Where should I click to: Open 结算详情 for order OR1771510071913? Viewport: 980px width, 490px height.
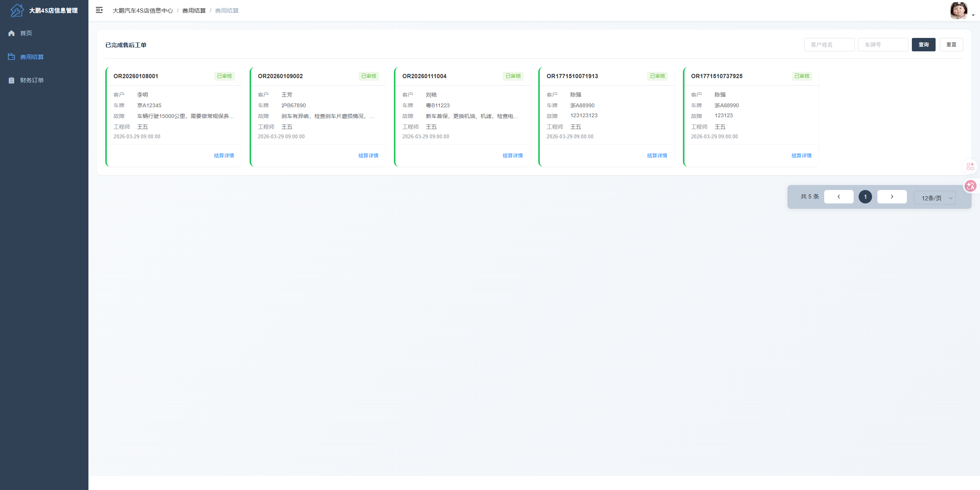tap(657, 156)
